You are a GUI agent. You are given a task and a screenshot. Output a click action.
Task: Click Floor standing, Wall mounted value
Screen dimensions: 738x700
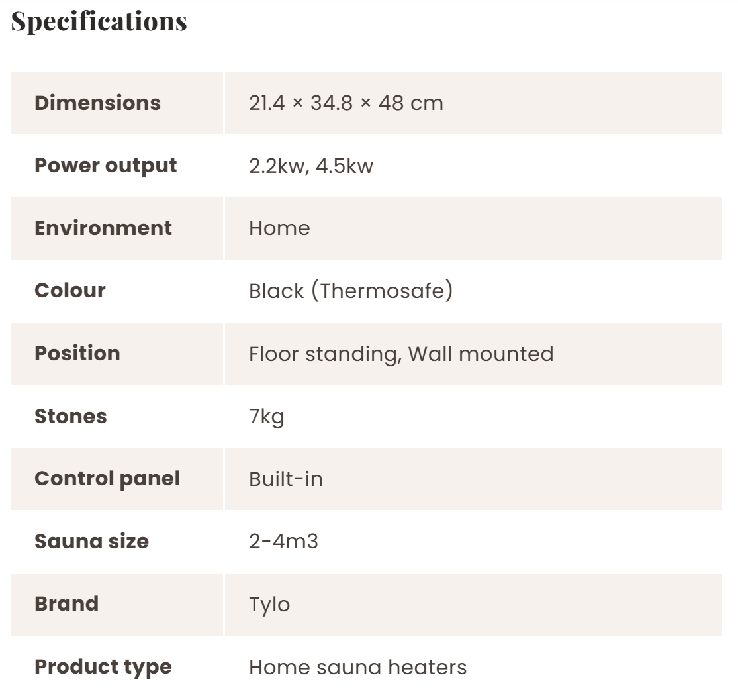pos(400,354)
